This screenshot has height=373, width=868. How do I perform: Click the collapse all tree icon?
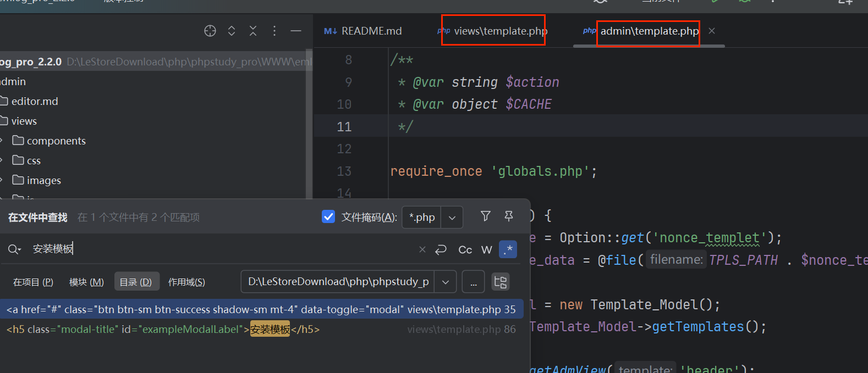[x=253, y=31]
